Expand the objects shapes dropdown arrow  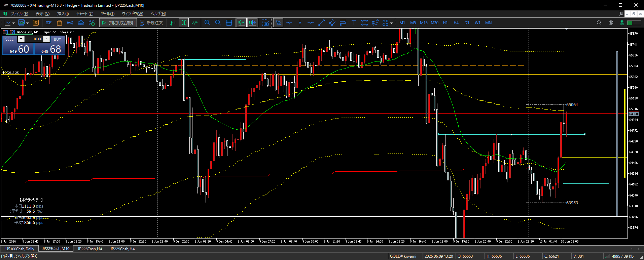click(x=391, y=23)
